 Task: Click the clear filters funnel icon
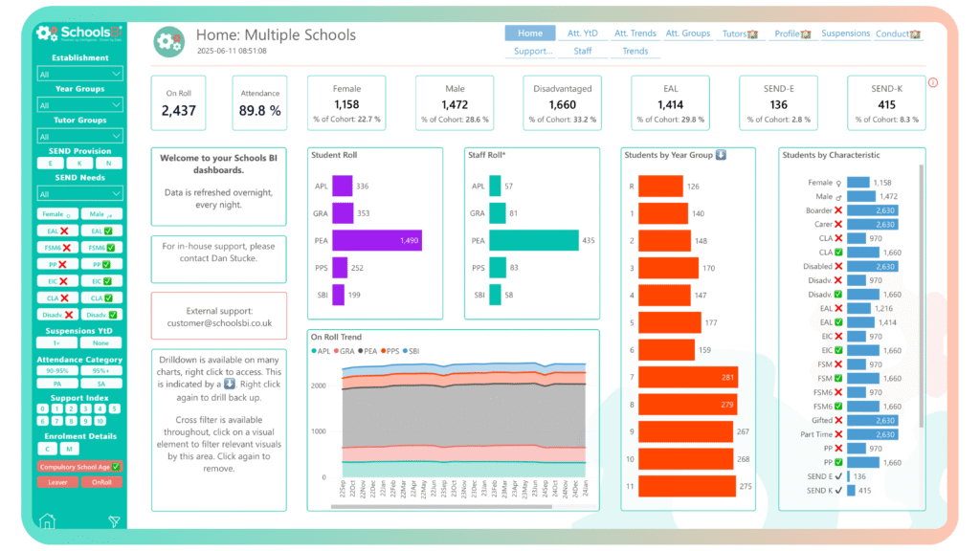tap(114, 521)
